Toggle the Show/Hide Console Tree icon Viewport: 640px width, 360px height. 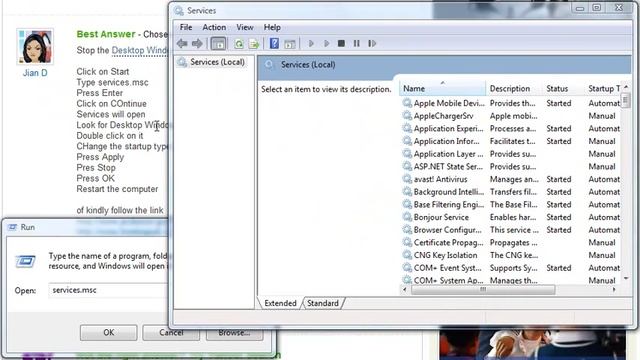click(x=218, y=44)
